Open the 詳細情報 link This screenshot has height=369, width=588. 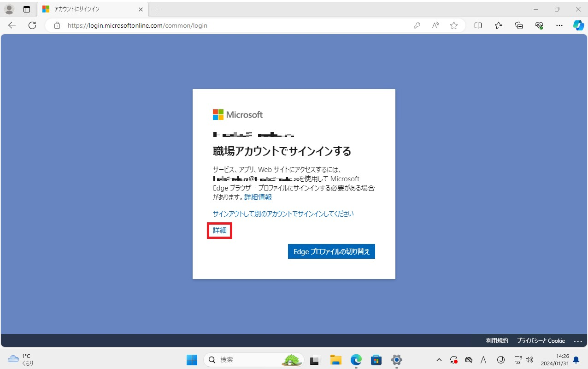click(258, 197)
